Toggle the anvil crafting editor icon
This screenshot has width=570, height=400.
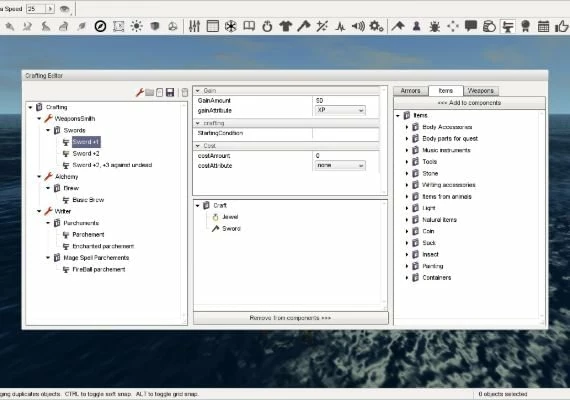tap(507, 26)
